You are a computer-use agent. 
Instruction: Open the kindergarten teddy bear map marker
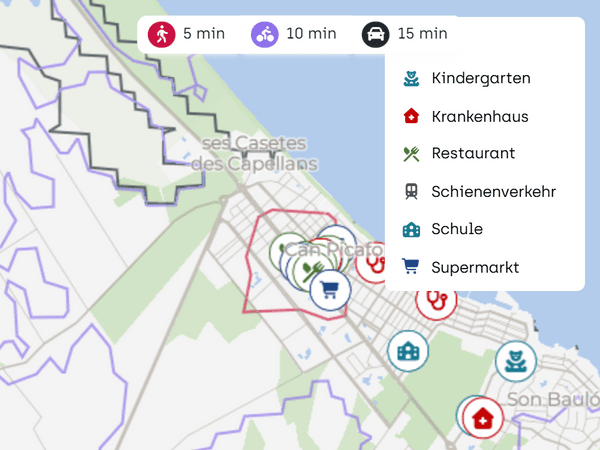click(x=516, y=361)
